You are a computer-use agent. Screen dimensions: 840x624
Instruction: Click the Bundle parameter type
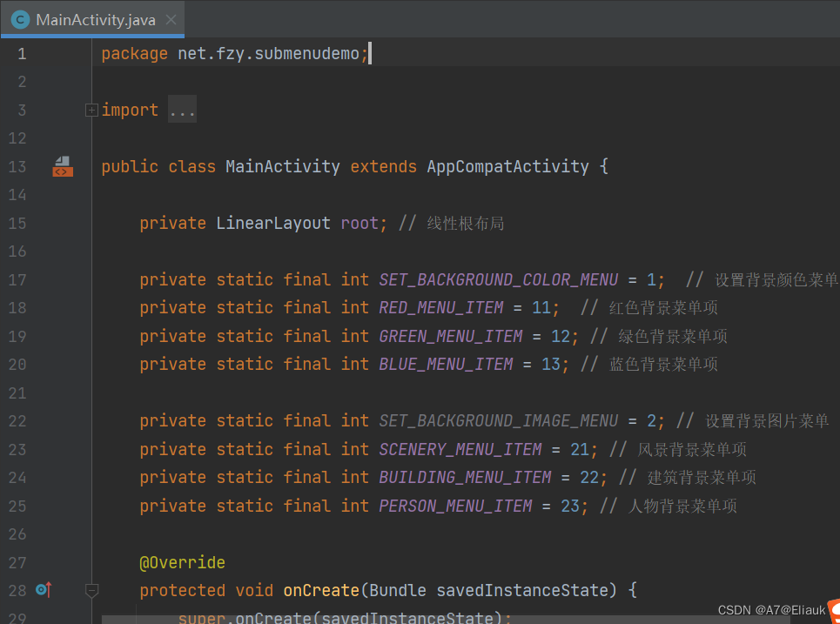pyautogui.click(x=398, y=590)
